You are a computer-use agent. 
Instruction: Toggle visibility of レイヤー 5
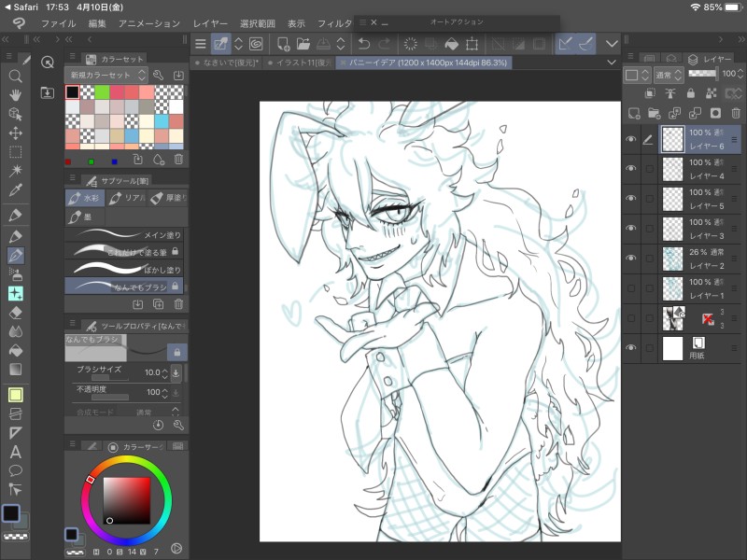(631, 198)
